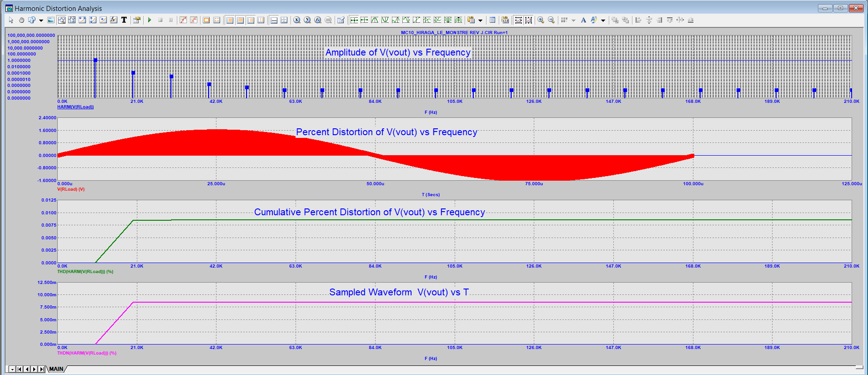
Task: Click the T (Secs) axis label
Action: (431, 195)
